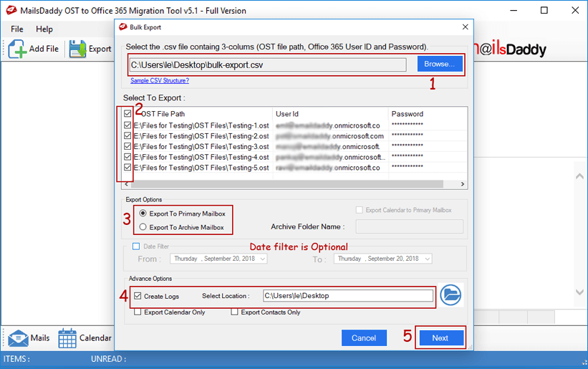The image size is (588, 369).
Task: Select Export To Archive Mailbox radio button
Action: pyautogui.click(x=143, y=227)
